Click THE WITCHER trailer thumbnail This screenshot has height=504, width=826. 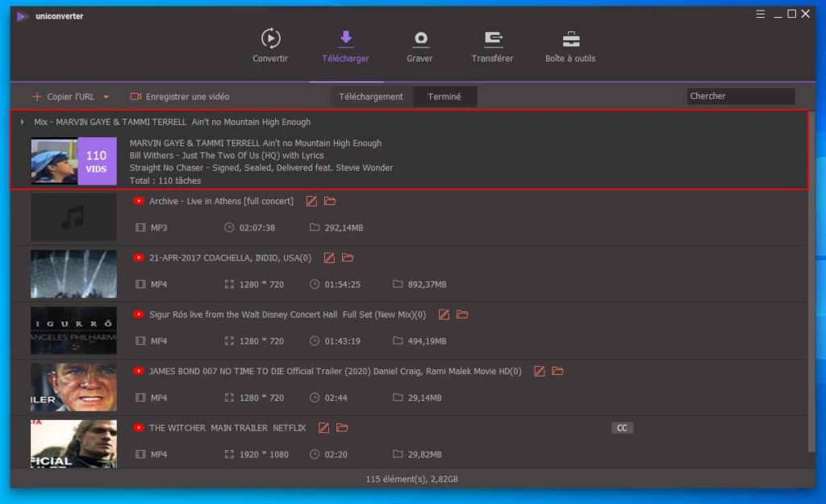coord(73,444)
